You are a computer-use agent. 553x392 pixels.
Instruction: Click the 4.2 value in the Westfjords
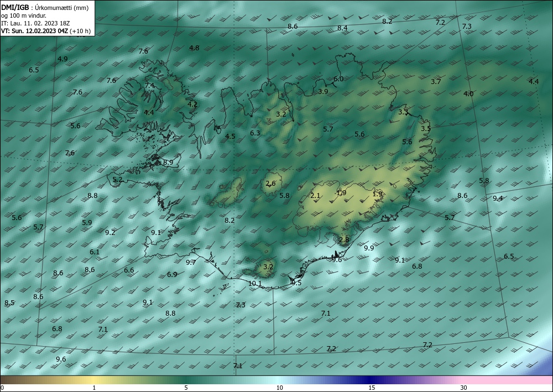point(192,104)
